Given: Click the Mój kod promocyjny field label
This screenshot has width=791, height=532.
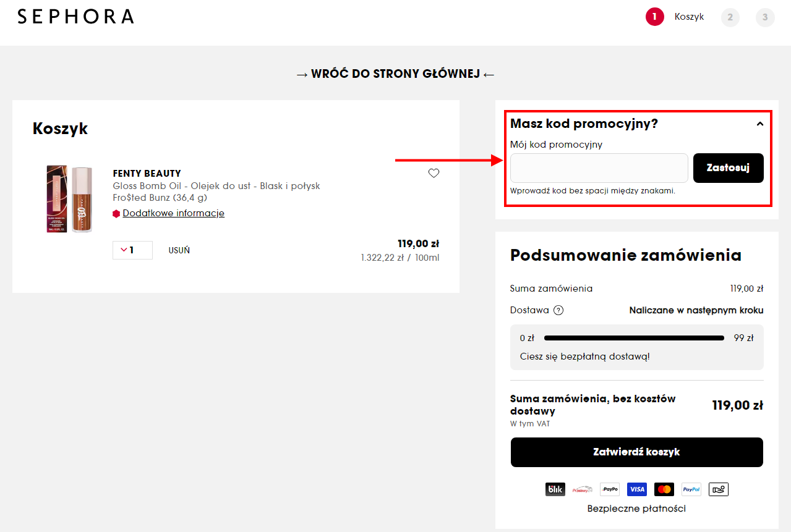Looking at the screenshot, I should click(x=556, y=145).
